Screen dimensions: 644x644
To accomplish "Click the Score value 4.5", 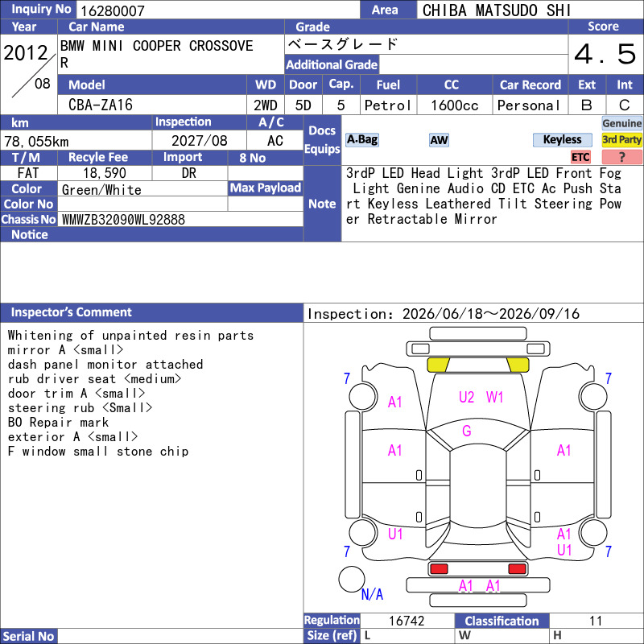I will (605, 54).
